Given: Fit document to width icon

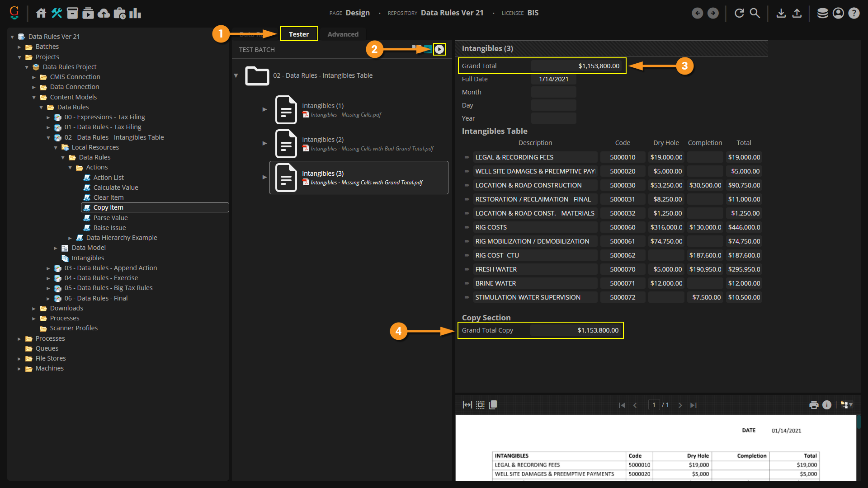Looking at the screenshot, I should pos(467,405).
